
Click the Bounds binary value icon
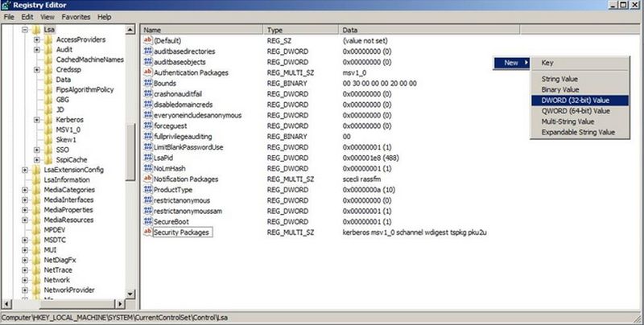[148, 84]
